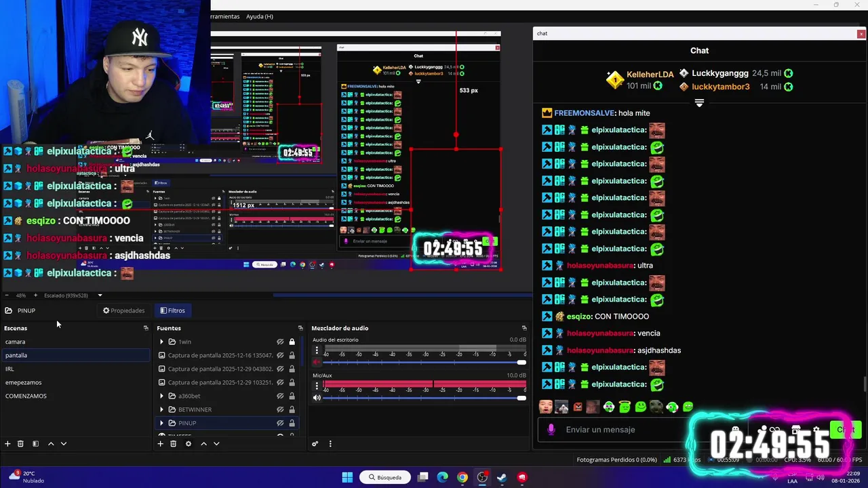Screen dimensions: 868x488
Task: Remove the selected source in Fuentes
Action: (x=173, y=444)
